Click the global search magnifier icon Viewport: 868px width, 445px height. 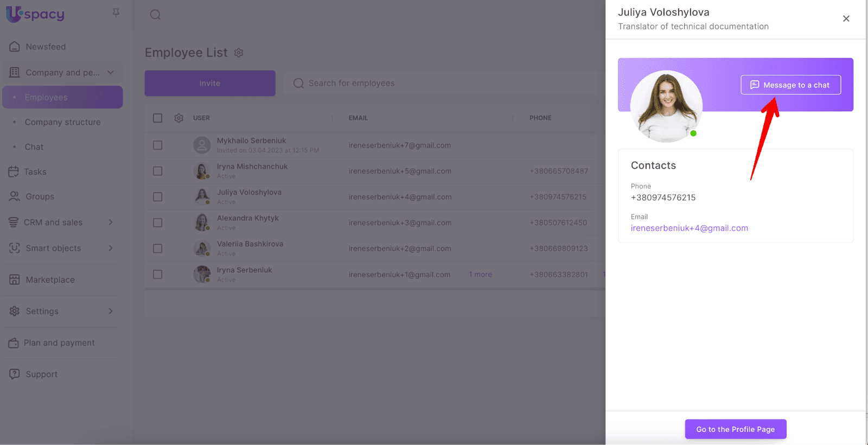pyautogui.click(x=155, y=15)
